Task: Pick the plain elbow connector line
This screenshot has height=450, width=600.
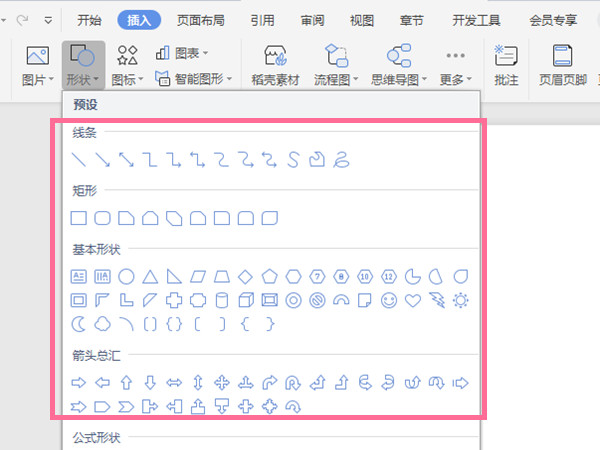Action: 150,160
